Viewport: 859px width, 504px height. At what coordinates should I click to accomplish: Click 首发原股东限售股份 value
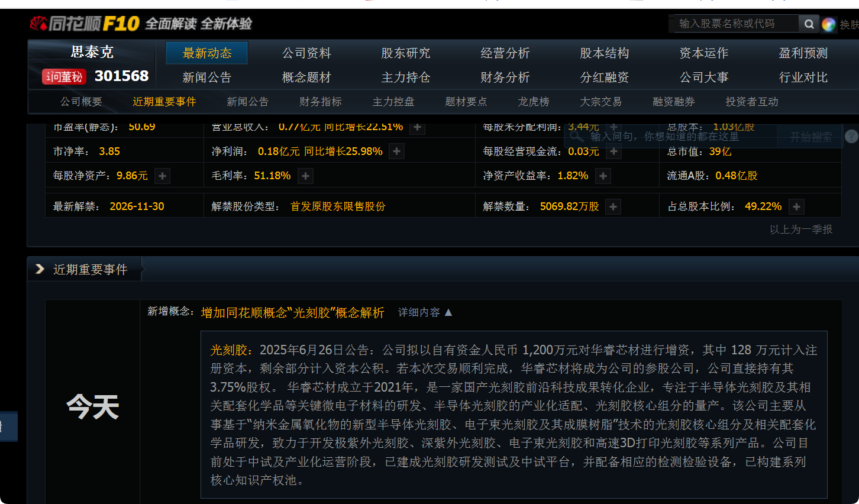pyautogui.click(x=338, y=206)
